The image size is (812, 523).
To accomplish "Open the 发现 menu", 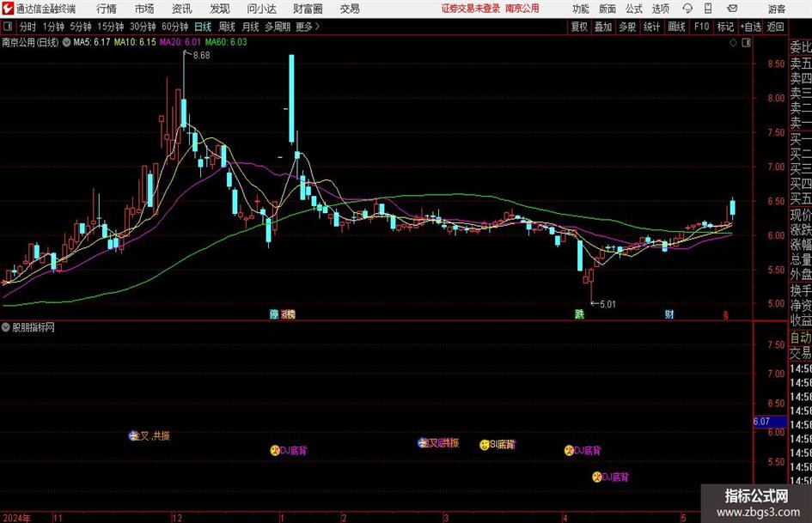I will tap(220, 9).
